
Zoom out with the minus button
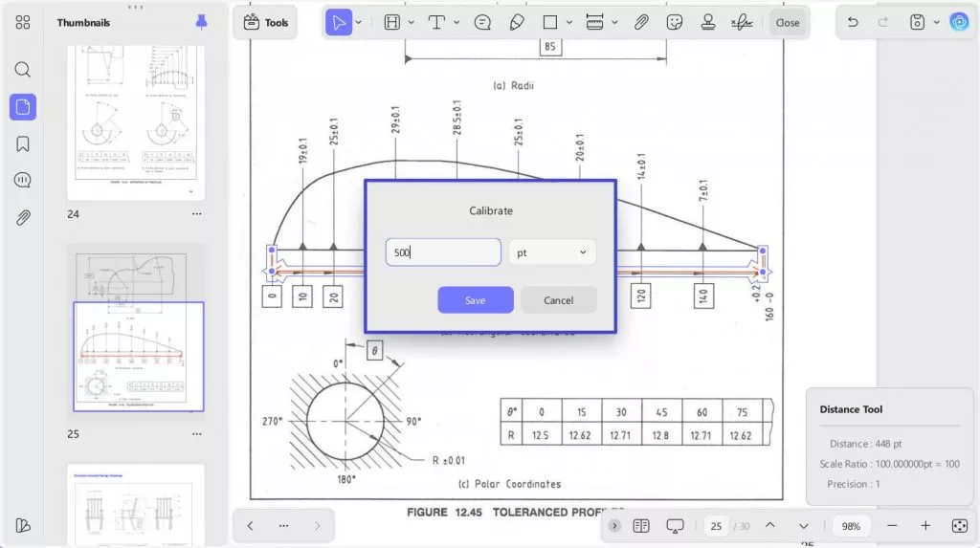pyautogui.click(x=892, y=525)
